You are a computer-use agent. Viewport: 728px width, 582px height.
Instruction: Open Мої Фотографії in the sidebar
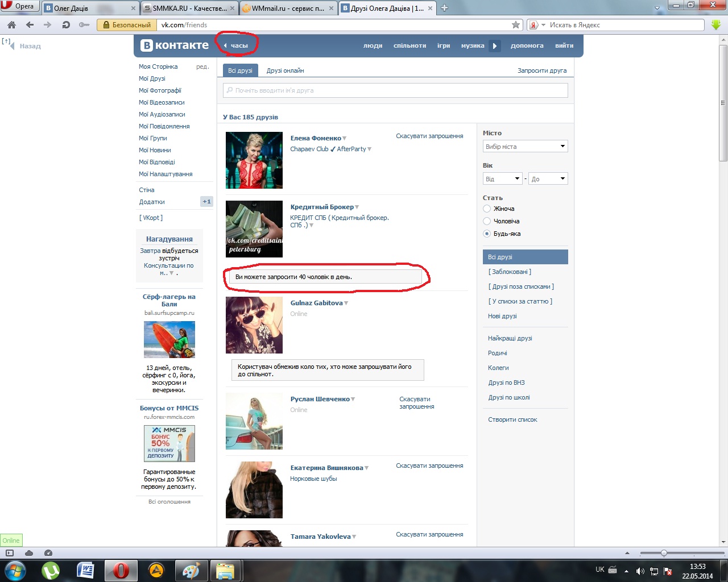[x=160, y=90]
